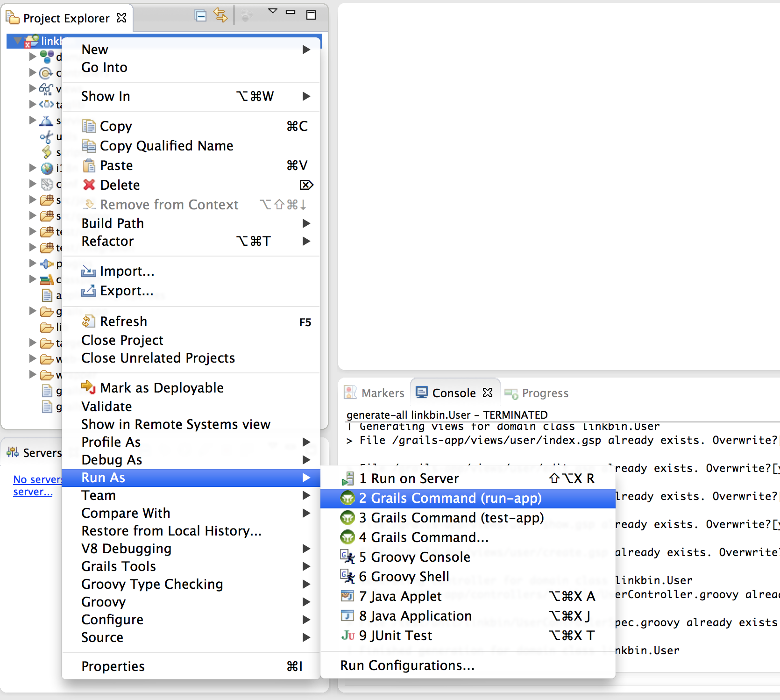The image size is (780, 700).
Task: Click the Delete red X icon
Action: click(89, 185)
